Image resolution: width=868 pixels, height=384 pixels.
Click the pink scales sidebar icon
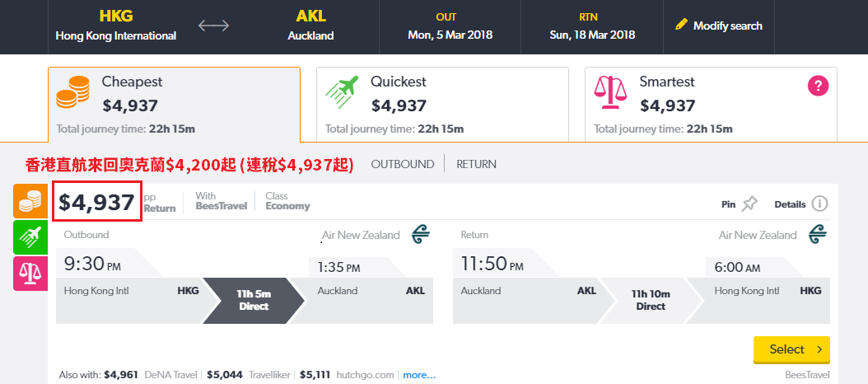point(30,274)
